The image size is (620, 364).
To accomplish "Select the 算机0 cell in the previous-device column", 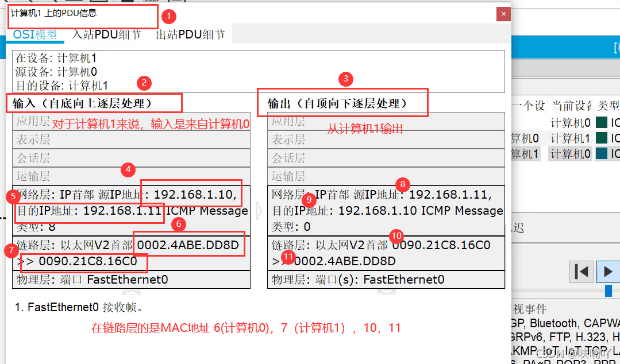I will pos(525,138).
